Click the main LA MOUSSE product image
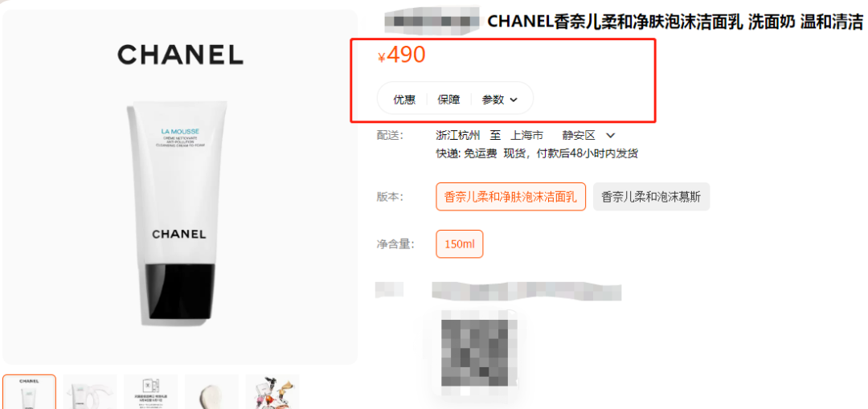 (x=180, y=187)
